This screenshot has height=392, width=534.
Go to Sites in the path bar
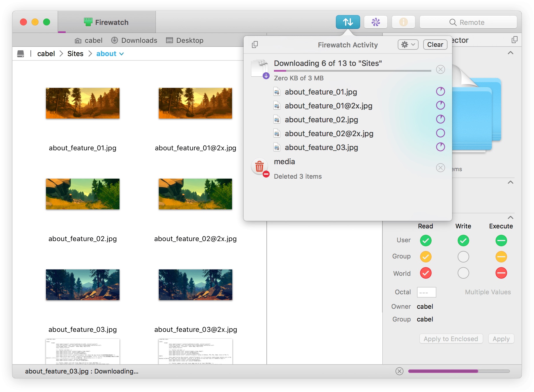tap(75, 54)
